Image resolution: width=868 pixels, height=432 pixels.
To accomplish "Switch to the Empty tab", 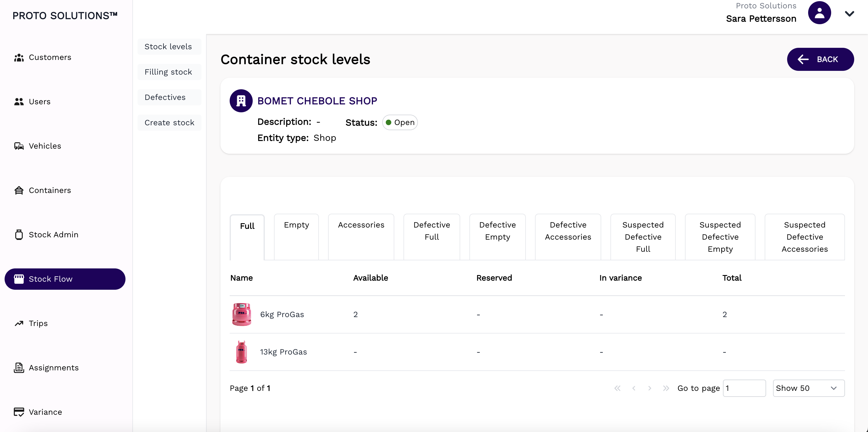I will 296,237.
